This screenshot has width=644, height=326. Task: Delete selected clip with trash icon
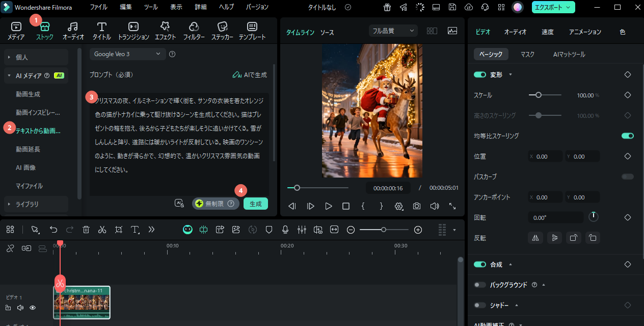pos(86,230)
